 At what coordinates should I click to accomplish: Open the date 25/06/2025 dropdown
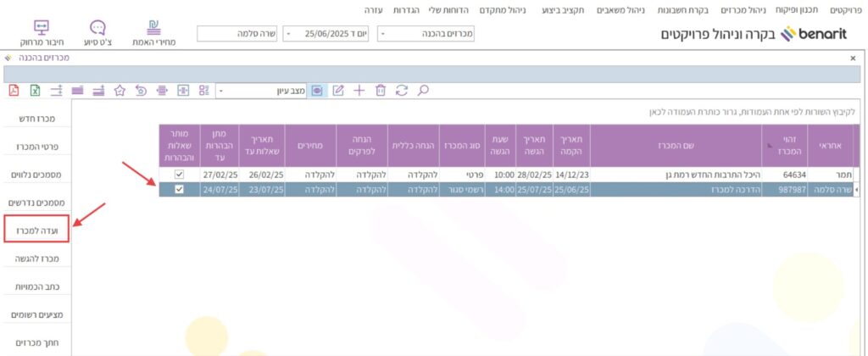(x=287, y=34)
